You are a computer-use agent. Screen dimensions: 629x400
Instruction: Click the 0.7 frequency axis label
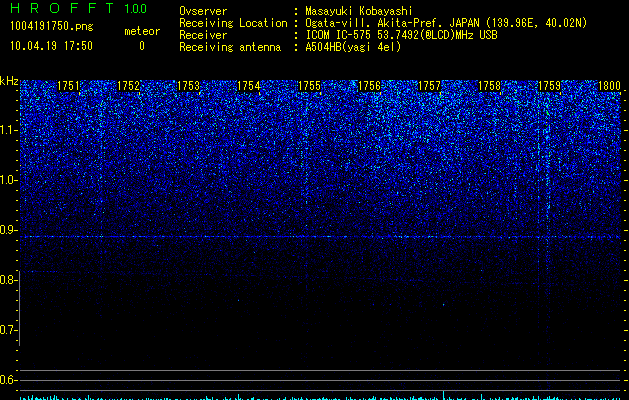click(x=9, y=330)
